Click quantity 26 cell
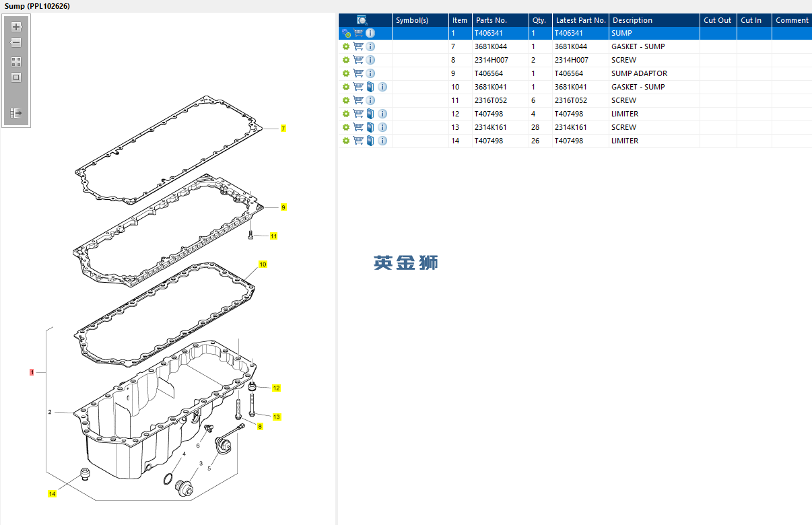Screen dimensions: 812x525 540,141
